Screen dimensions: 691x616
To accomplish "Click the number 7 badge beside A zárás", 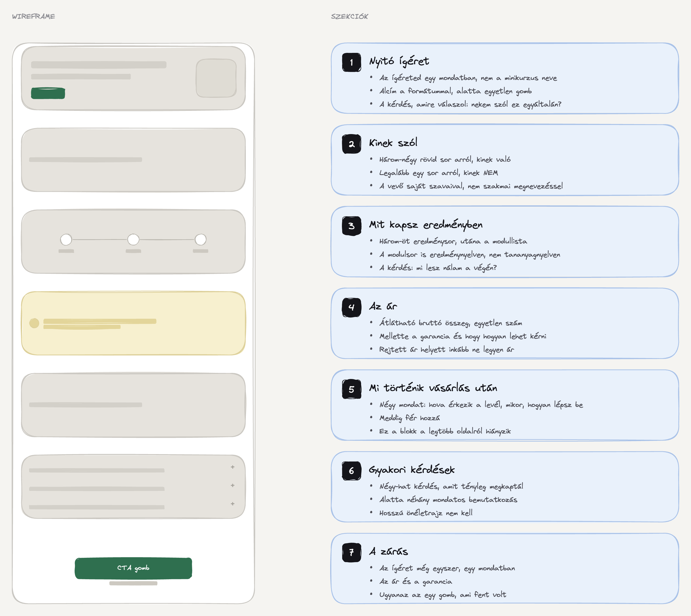I will pyautogui.click(x=351, y=553).
